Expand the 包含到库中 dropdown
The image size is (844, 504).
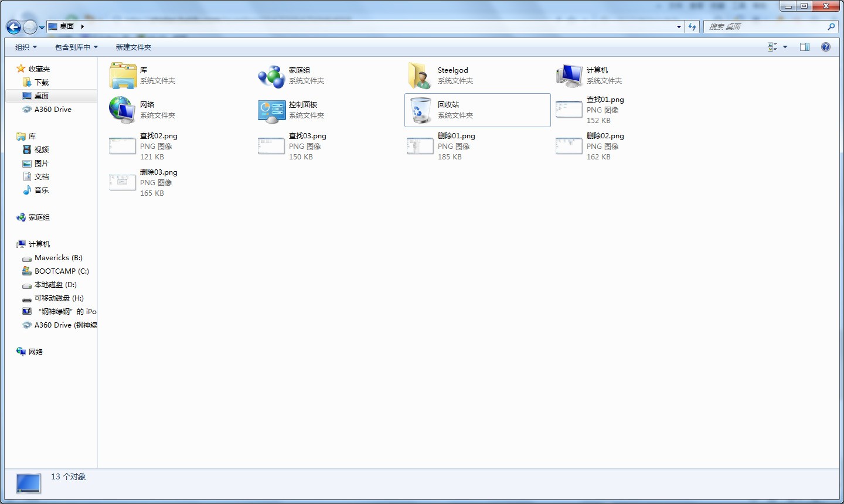(76, 47)
